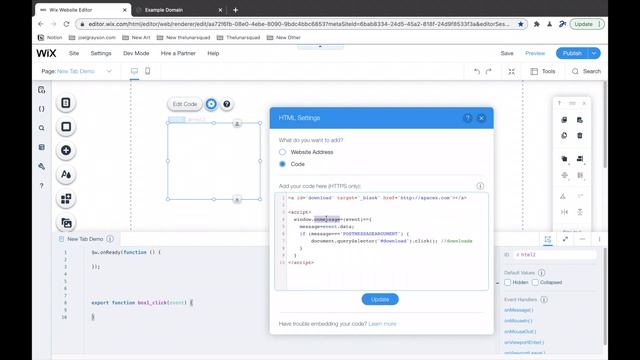Viewport: 640px width, 360px height.
Task: Open the Publish dropdown arrow
Action: pos(594,53)
